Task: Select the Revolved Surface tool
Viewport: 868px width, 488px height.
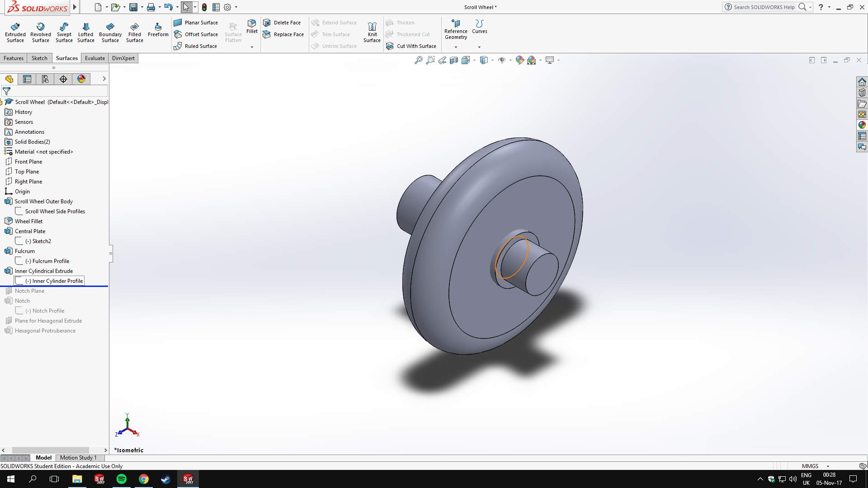Action: click(41, 33)
